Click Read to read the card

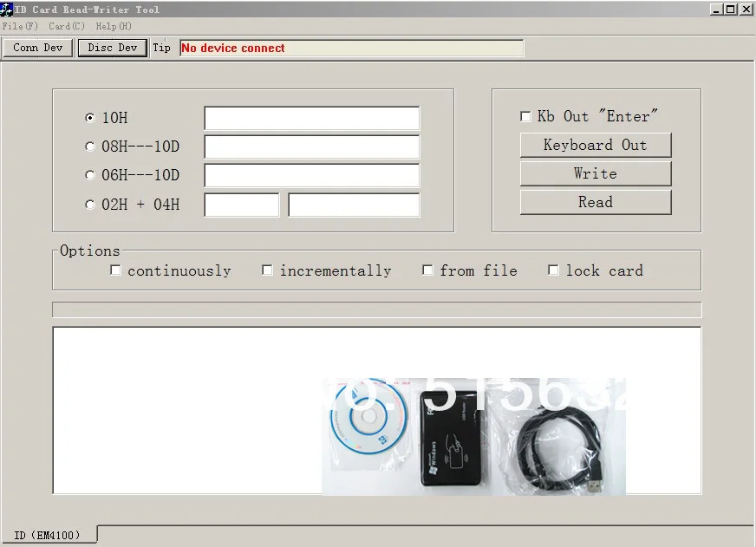click(x=595, y=202)
